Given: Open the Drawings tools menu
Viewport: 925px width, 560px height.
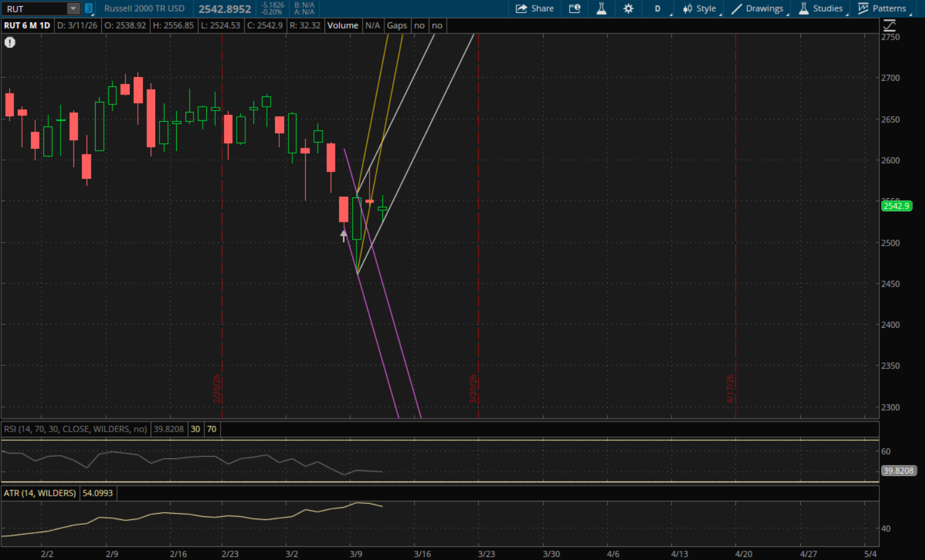Looking at the screenshot, I should 758,9.
